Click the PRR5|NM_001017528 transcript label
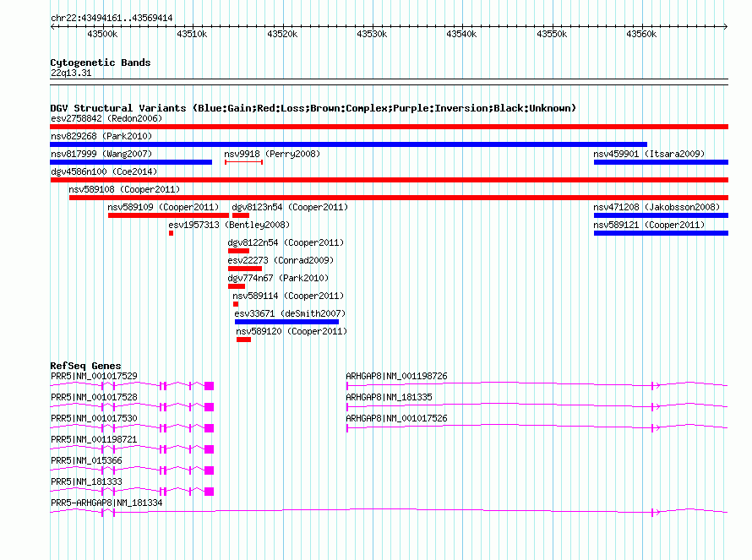 click(94, 398)
